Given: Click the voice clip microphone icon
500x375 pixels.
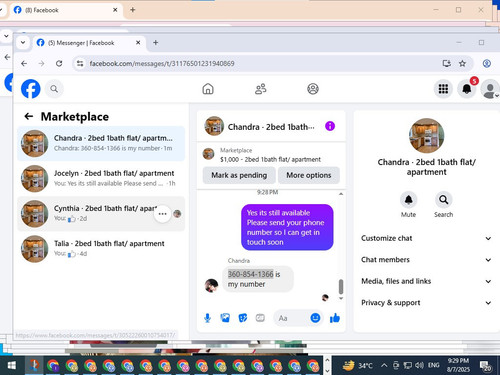Looking at the screenshot, I should [x=207, y=318].
